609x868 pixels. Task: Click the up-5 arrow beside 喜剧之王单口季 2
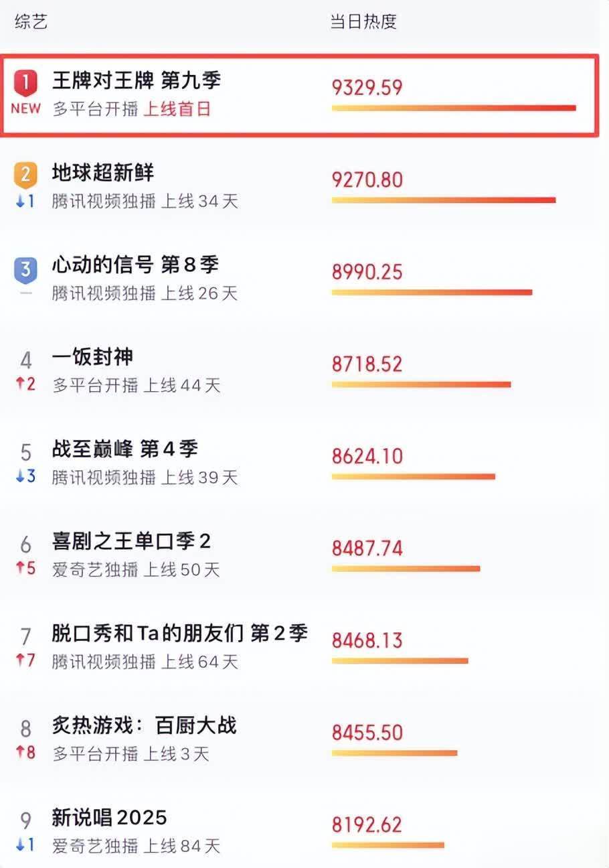[x=25, y=569]
